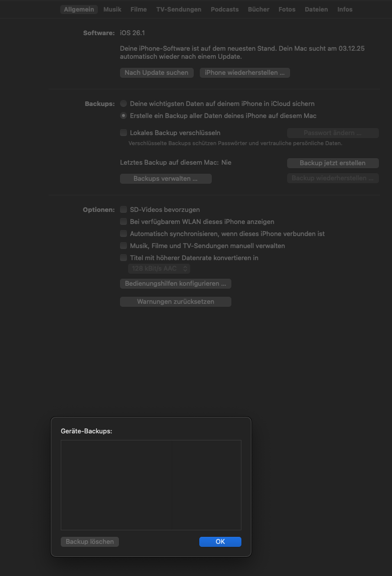Open the Bücher tab
This screenshot has height=576, width=392.
[258, 10]
